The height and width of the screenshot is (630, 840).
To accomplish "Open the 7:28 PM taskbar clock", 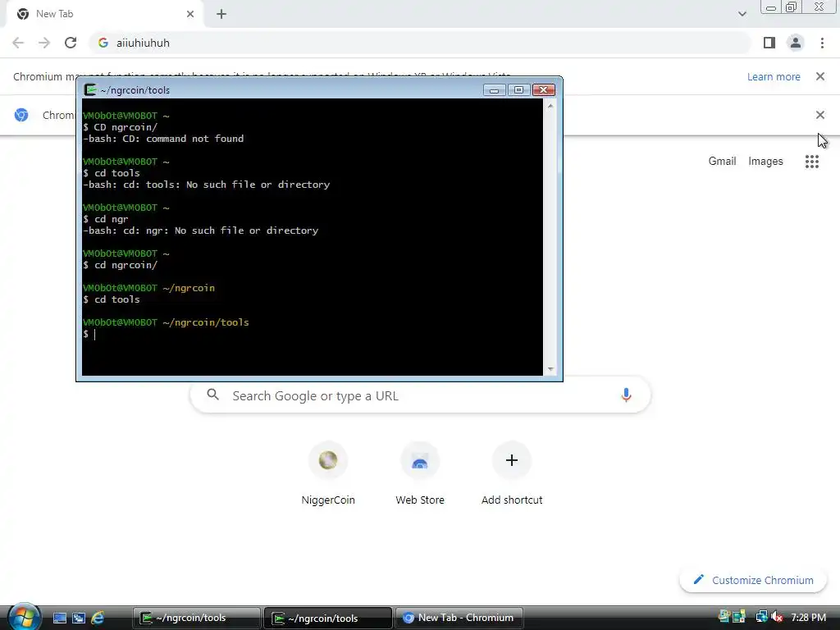I will (808, 617).
